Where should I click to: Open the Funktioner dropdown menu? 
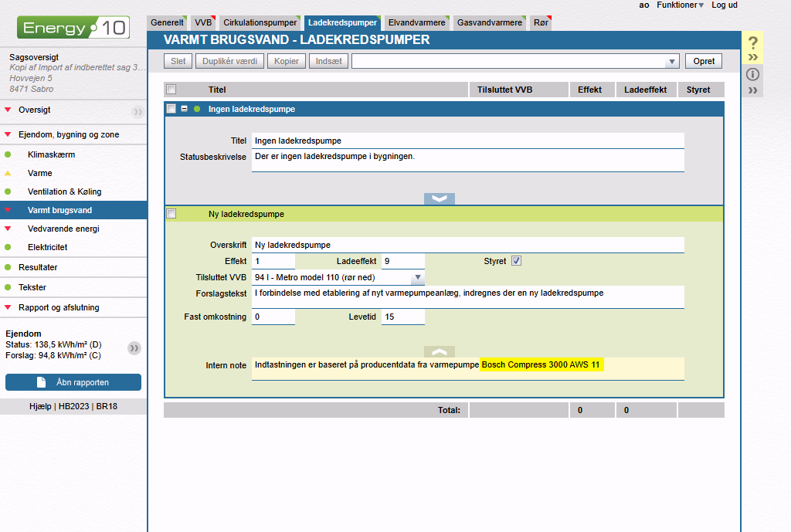(x=680, y=5)
